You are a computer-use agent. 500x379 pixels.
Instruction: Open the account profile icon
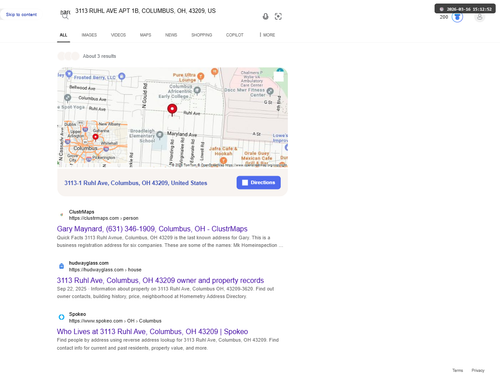(479, 17)
